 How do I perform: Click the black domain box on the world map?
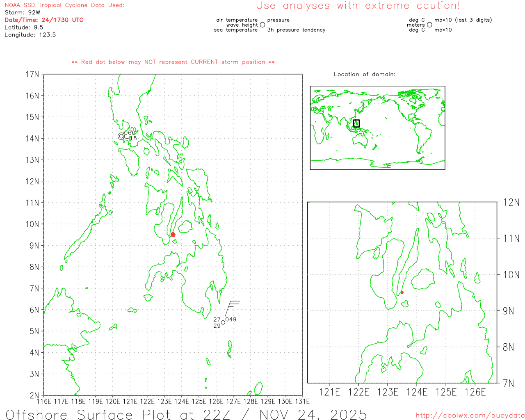(356, 123)
